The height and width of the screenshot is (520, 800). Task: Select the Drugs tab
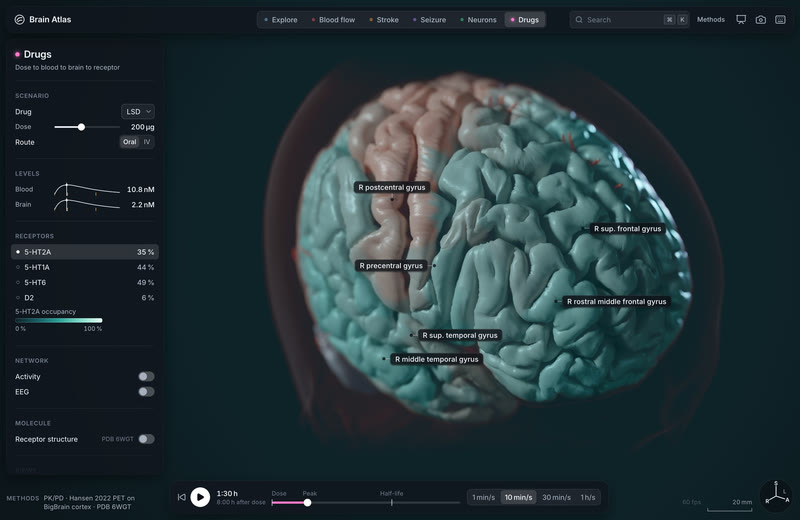524,19
